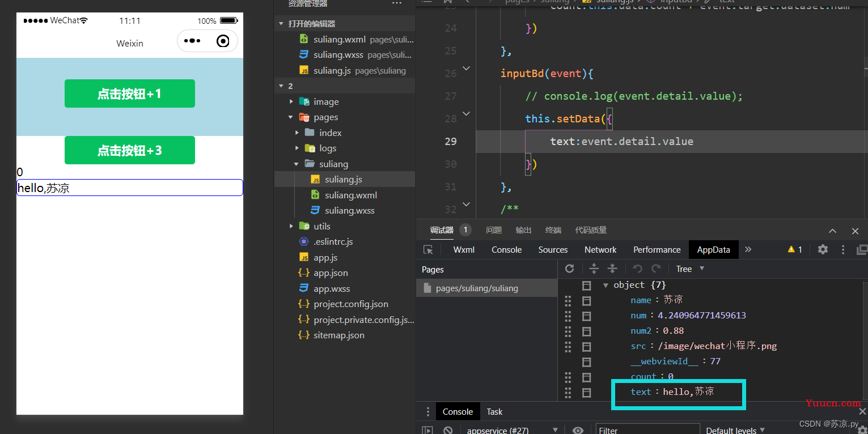Refresh the AppData tree
Screen dimensions: 868x434
click(570, 269)
